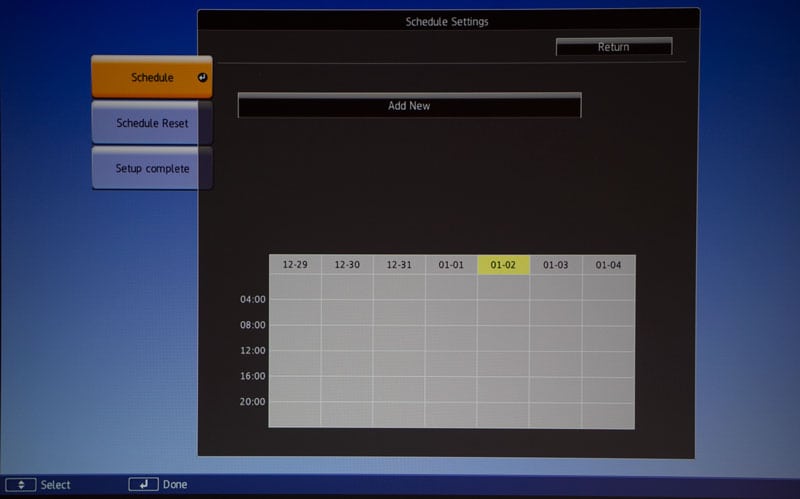Click the 01-03 date column header
This screenshot has width=800, height=499.
point(555,265)
